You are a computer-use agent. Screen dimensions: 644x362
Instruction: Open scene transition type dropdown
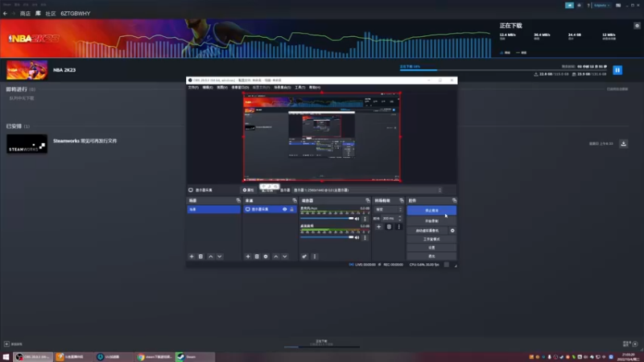click(x=389, y=209)
